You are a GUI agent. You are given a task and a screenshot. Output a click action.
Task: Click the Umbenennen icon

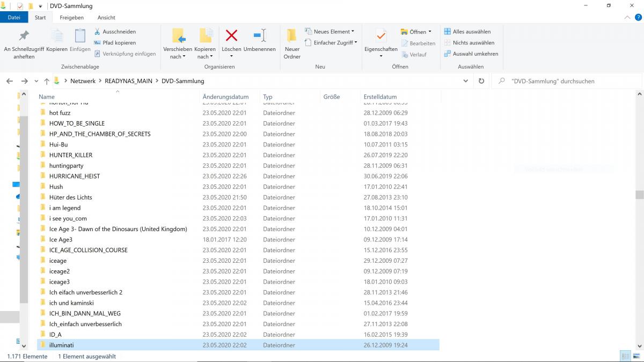260,36
